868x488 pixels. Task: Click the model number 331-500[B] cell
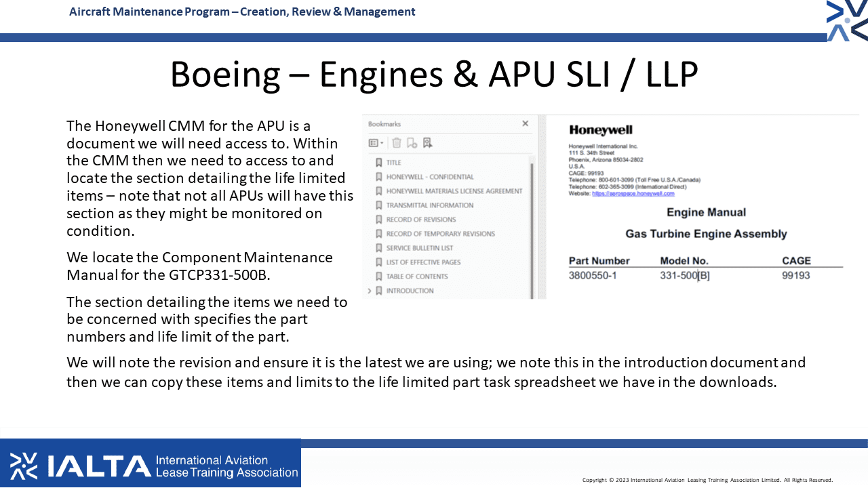[685, 275]
